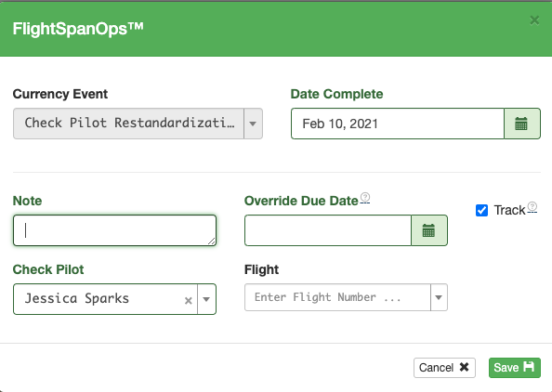Click the Cancel button text
Viewport: 552px width, 392px height.
[436, 368]
